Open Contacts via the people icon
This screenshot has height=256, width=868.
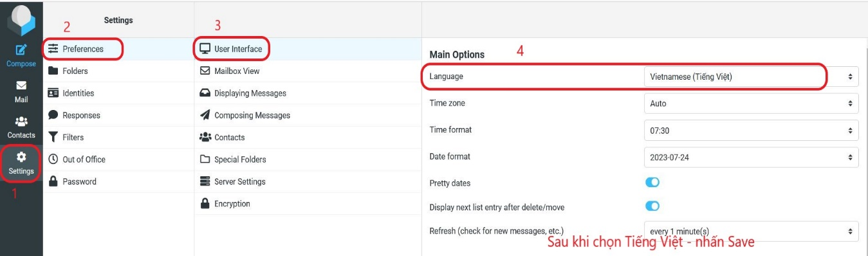pos(21,121)
